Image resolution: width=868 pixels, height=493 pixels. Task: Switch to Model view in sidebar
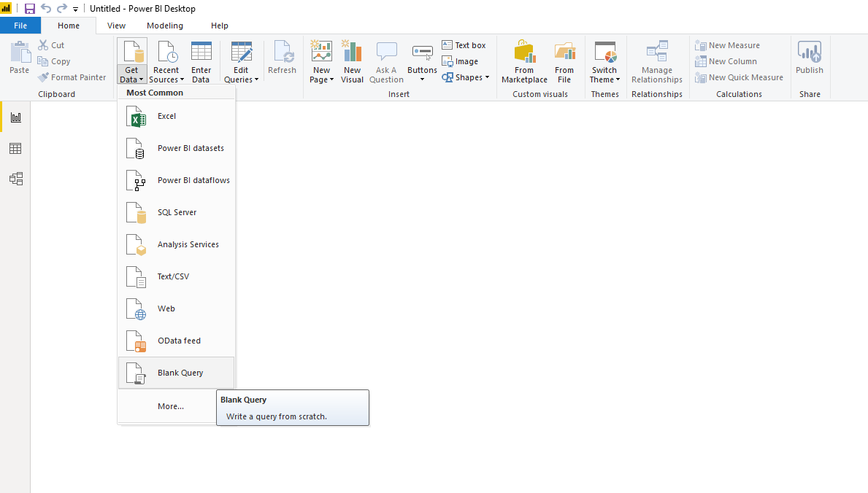click(x=15, y=179)
